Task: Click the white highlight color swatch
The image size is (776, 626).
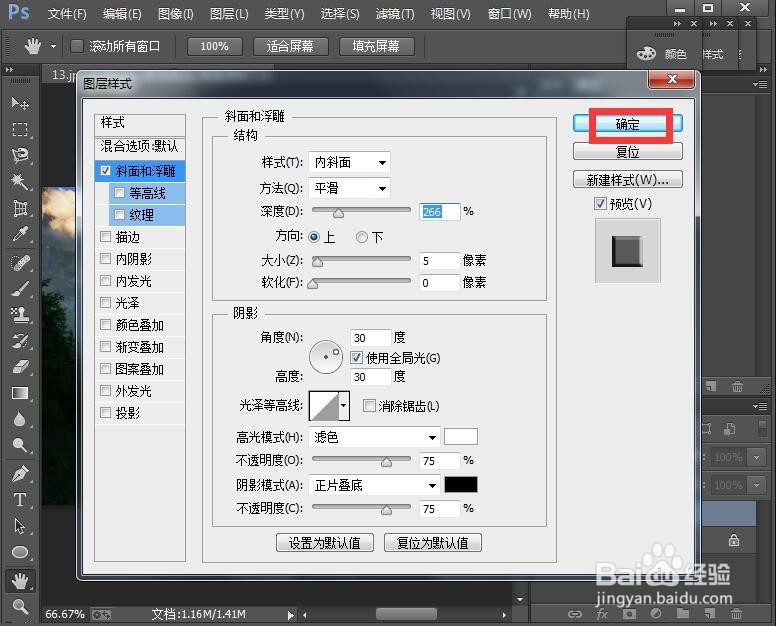Action: pos(461,436)
